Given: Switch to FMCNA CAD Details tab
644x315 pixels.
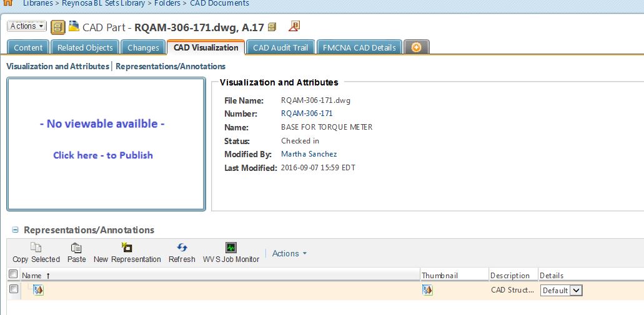Looking at the screenshot, I should (x=359, y=47).
